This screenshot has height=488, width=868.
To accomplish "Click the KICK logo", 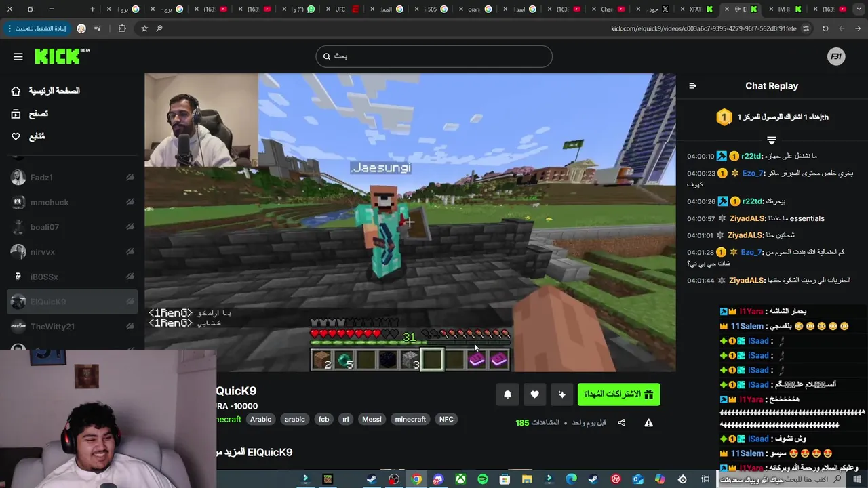I will (62, 56).
